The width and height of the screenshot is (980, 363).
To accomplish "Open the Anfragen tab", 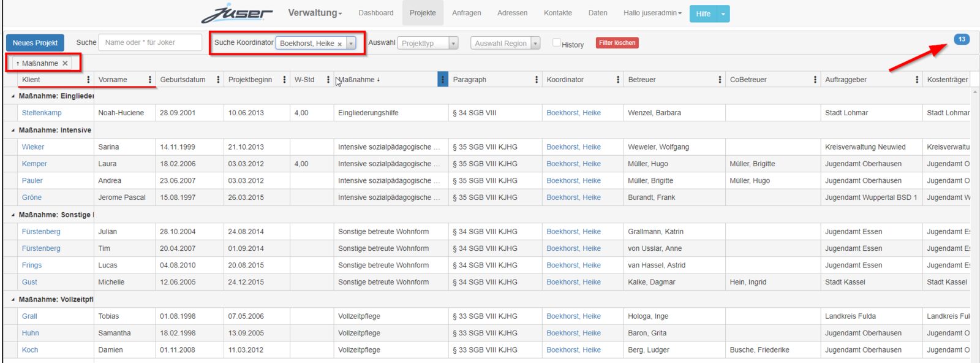I will [x=467, y=13].
